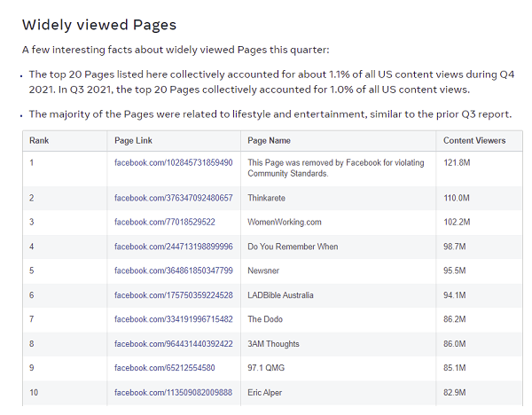Click the Content Viewers column header
The image size is (532, 415).
(x=474, y=140)
